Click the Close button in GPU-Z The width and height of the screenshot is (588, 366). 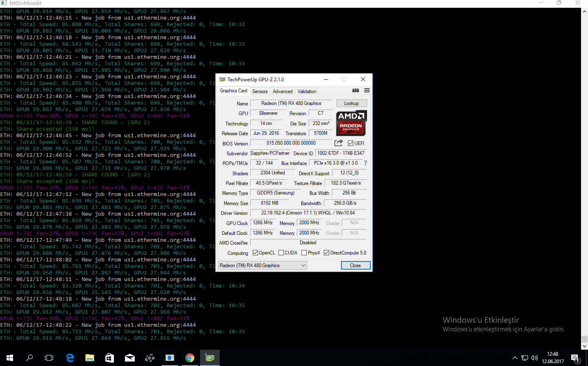pos(356,265)
